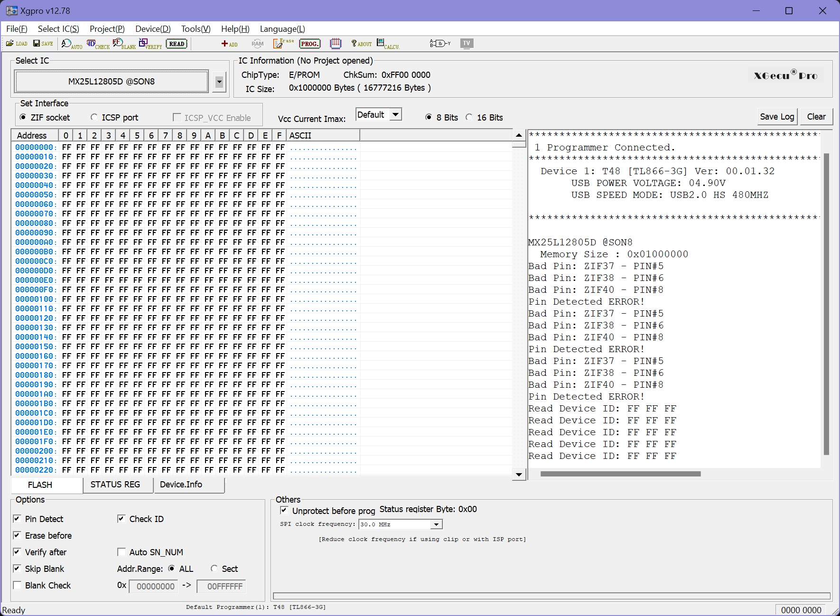Open the Project menu

pos(107,29)
